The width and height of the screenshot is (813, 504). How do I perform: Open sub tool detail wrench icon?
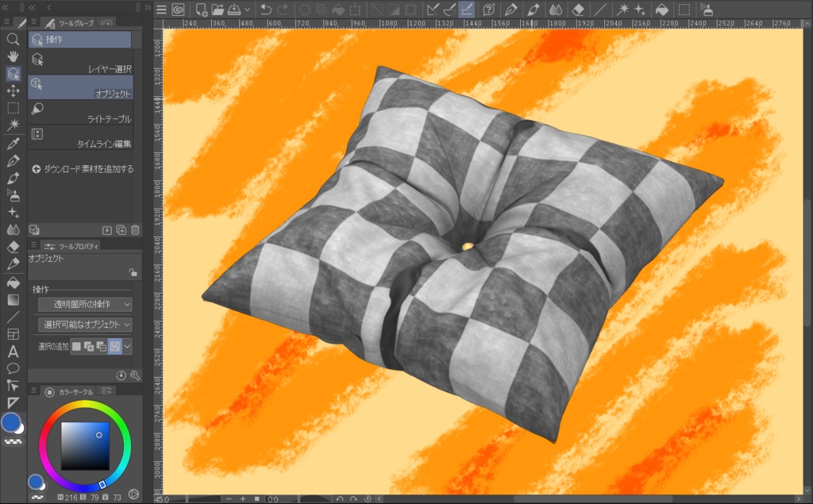pyautogui.click(x=135, y=375)
